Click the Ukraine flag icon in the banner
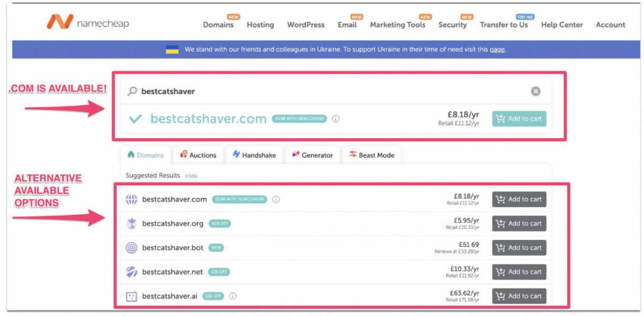The width and height of the screenshot is (644, 316). point(172,49)
